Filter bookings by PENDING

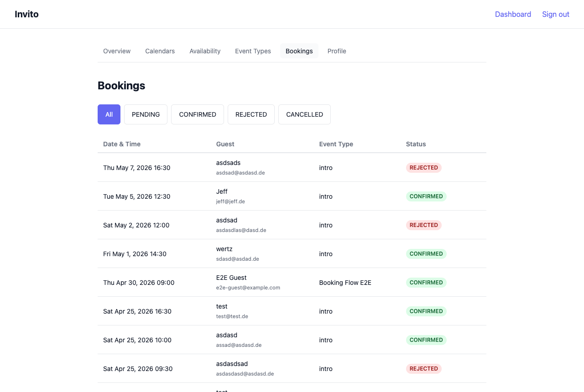pyautogui.click(x=146, y=114)
